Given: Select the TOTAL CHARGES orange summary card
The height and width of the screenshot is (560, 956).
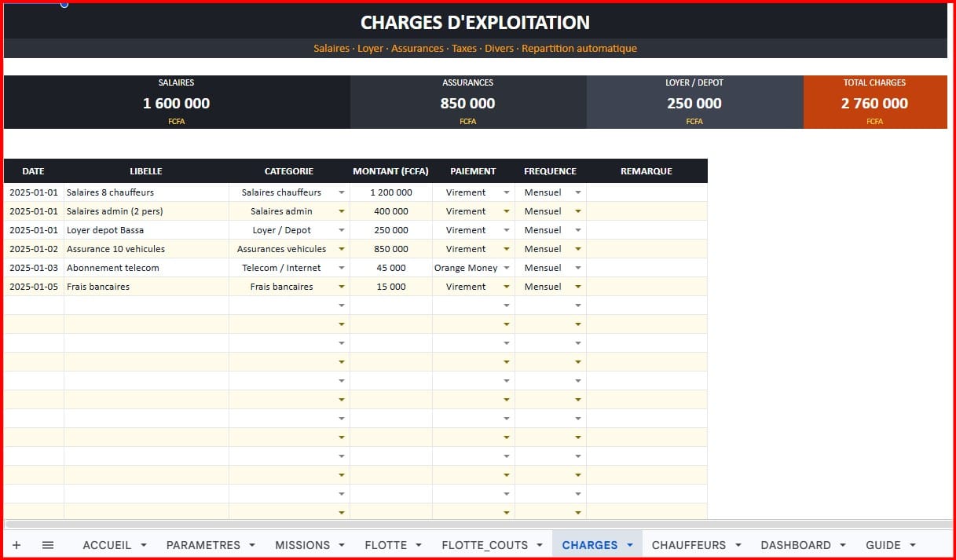Looking at the screenshot, I should pyautogui.click(x=875, y=102).
